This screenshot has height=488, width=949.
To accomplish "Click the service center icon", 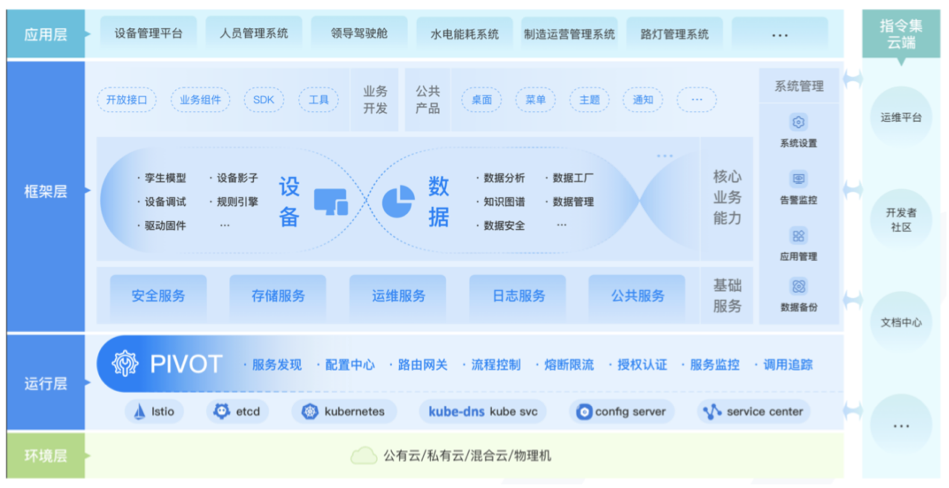I will tap(711, 411).
